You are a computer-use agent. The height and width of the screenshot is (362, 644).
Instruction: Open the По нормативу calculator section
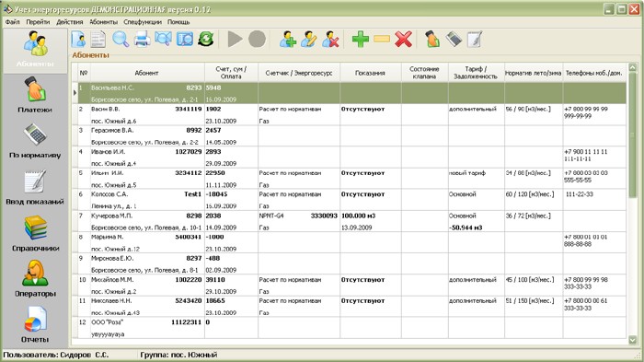[x=35, y=141]
